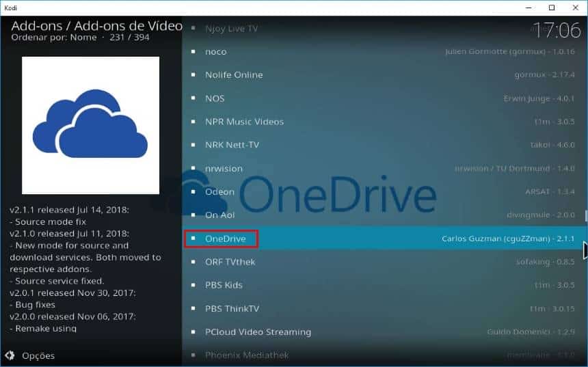Screen dimensions: 588x367
Task: Open the Odeon add-on
Action: pos(385,191)
